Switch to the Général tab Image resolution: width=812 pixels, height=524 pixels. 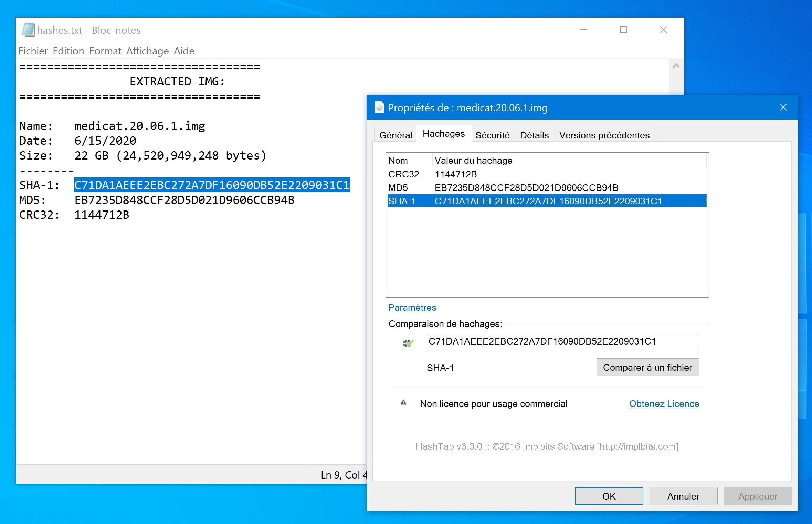tap(396, 135)
